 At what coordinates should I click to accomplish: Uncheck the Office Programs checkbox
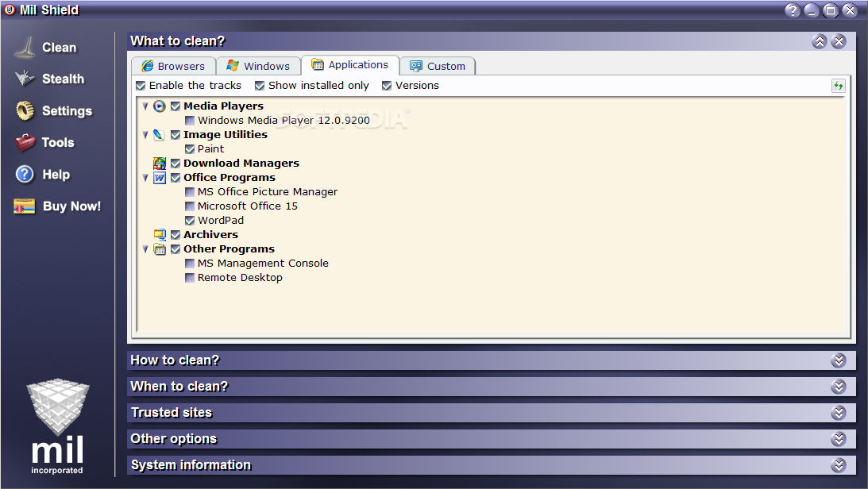(176, 178)
